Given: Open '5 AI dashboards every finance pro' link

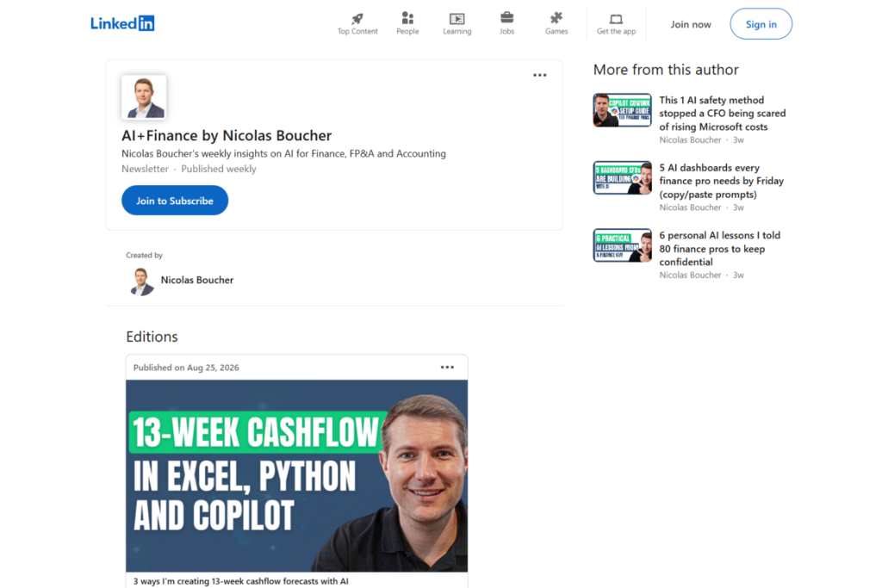Looking at the screenshot, I should coord(721,181).
